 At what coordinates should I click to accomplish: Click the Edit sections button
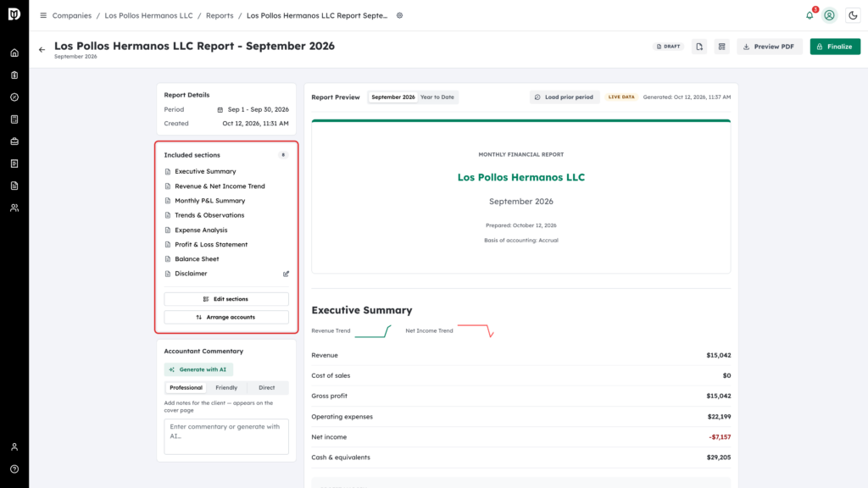pos(226,299)
